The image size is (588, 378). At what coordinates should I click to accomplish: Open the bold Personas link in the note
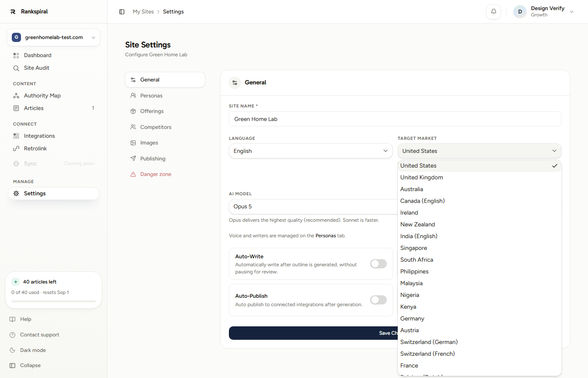[325, 236]
